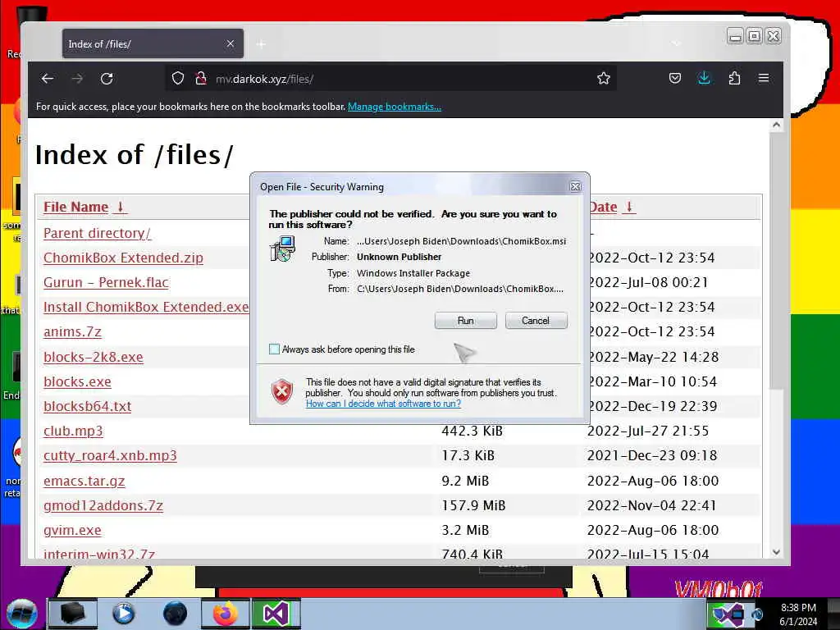Open club.mp3 file
840x630 pixels.
[x=73, y=431]
